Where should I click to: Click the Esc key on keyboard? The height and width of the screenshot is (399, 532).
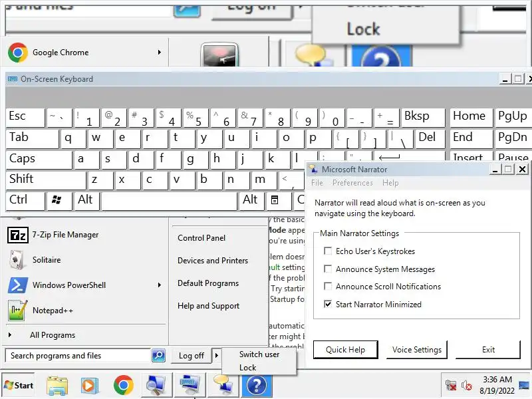[25, 117]
